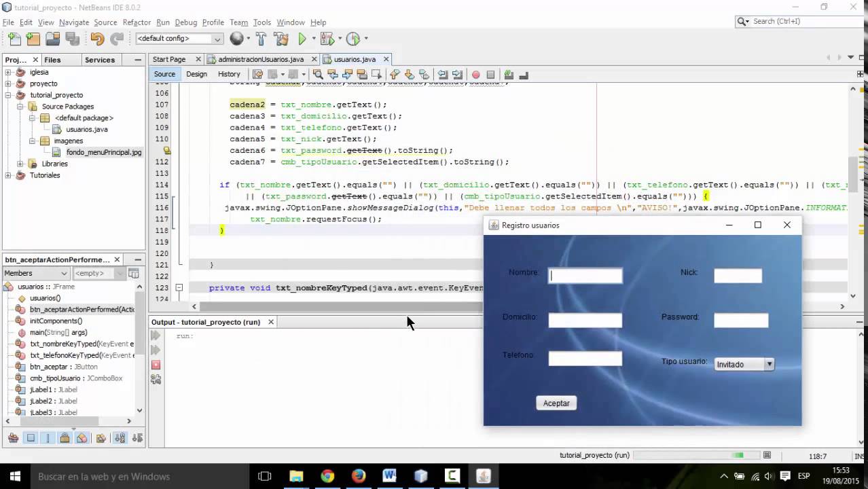Viewport: 868px width, 489px height.
Task: Click the Shift Line Right icon
Action: (x=458, y=74)
